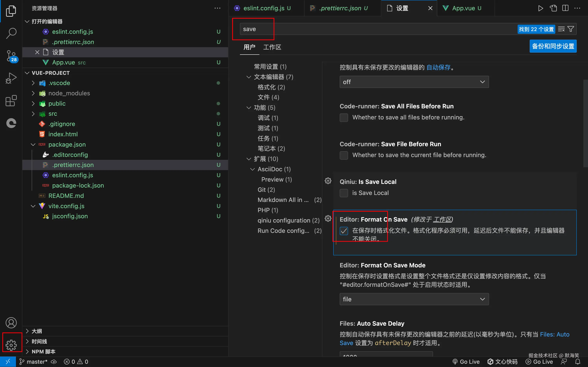Switch to the App.vue editor tab
Viewport: 588px width, 367px height.
pos(463,8)
